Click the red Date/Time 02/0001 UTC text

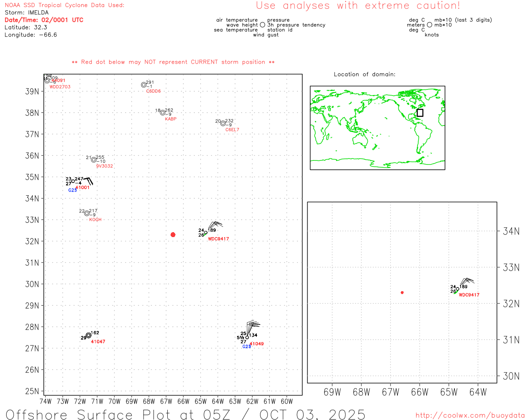pos(44,20)
